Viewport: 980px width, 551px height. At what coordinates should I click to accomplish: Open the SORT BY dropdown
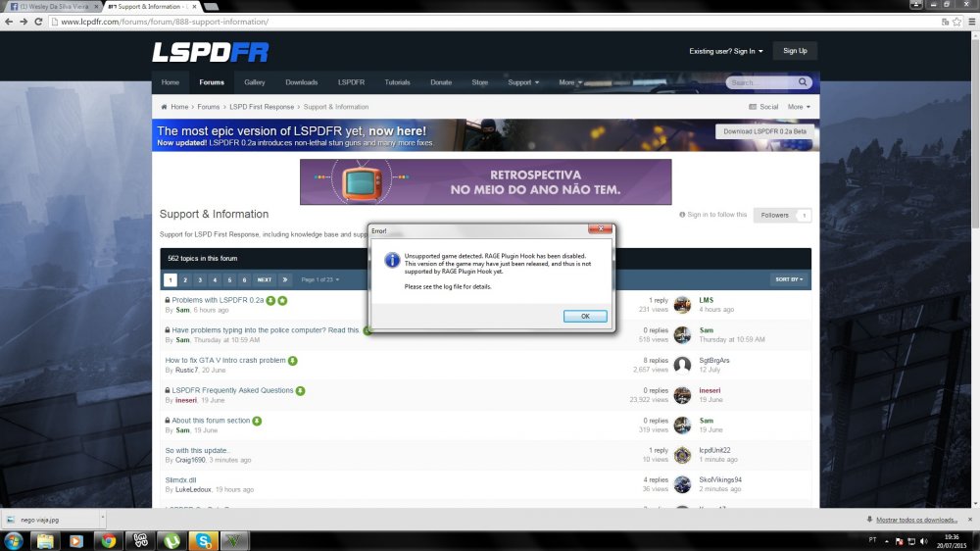coord(789,279)
